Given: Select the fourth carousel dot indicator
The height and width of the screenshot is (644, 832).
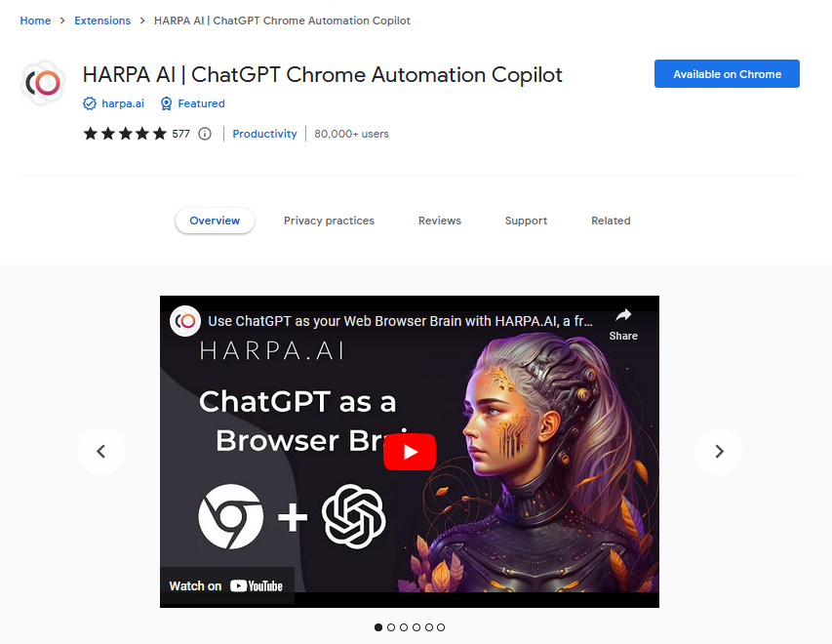Looking at the screenshot, I should 416,627.
